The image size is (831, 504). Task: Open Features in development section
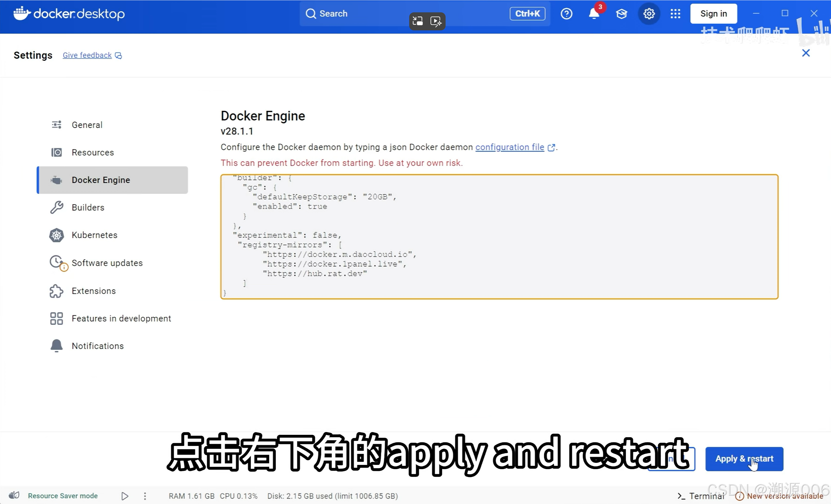point(112,318)
